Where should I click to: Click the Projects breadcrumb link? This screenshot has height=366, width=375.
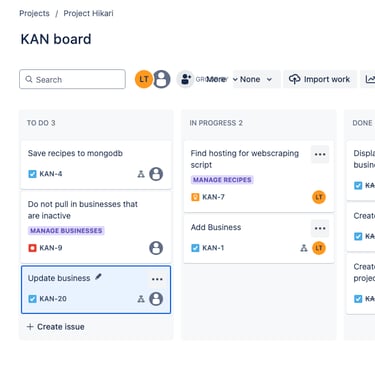coord(34,13)
